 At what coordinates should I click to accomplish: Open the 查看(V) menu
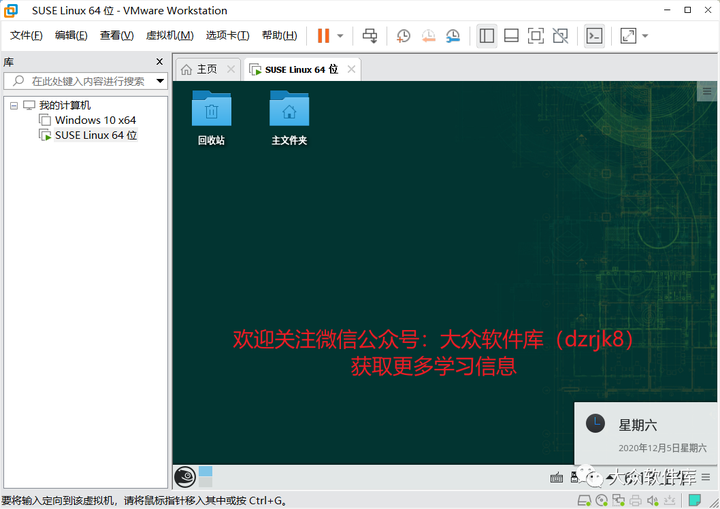click(x=117, y=35)
